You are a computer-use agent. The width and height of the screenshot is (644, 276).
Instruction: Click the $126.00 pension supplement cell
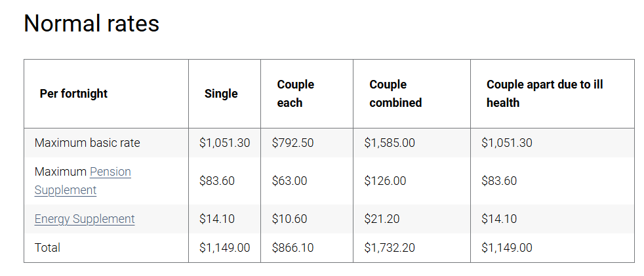pyautogui.click(x=385, y=181)
